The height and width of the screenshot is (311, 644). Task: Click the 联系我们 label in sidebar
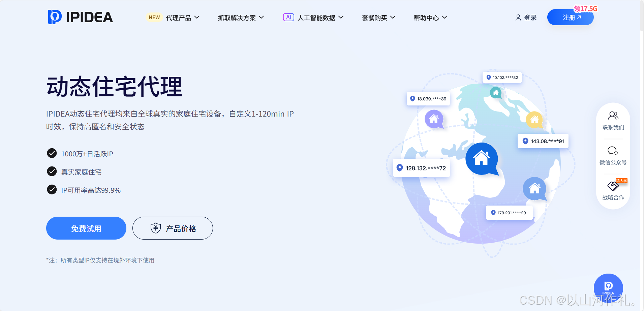pos(613,127)
